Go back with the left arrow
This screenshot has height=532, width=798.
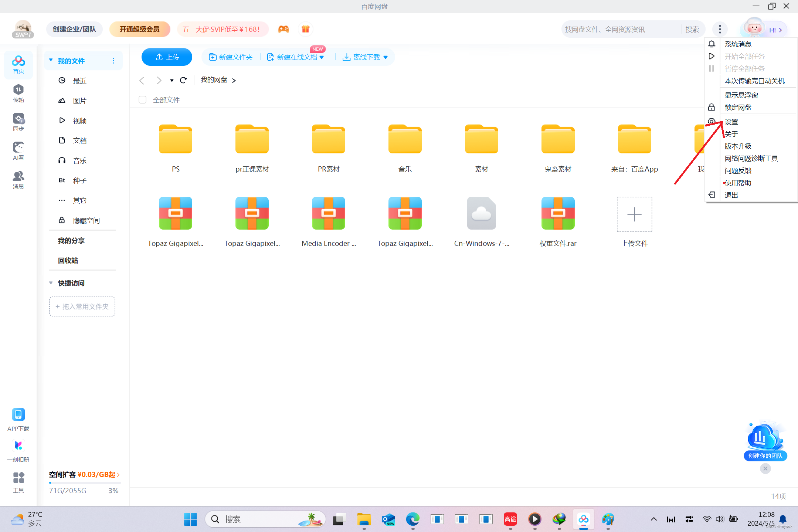tap(142, 80)
